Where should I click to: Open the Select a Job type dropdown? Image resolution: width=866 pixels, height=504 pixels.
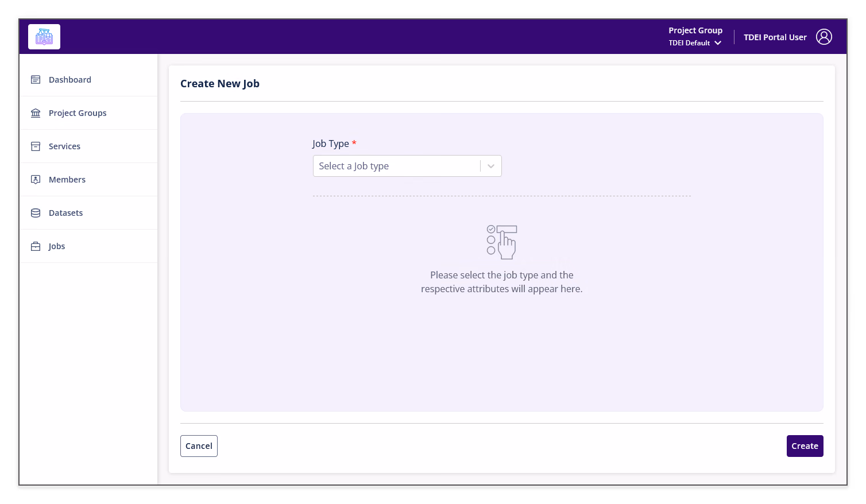[x=407, y=166]
